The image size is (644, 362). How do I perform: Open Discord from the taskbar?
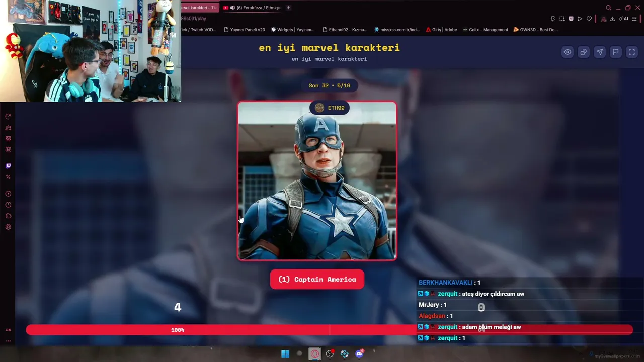pos(359,354)
